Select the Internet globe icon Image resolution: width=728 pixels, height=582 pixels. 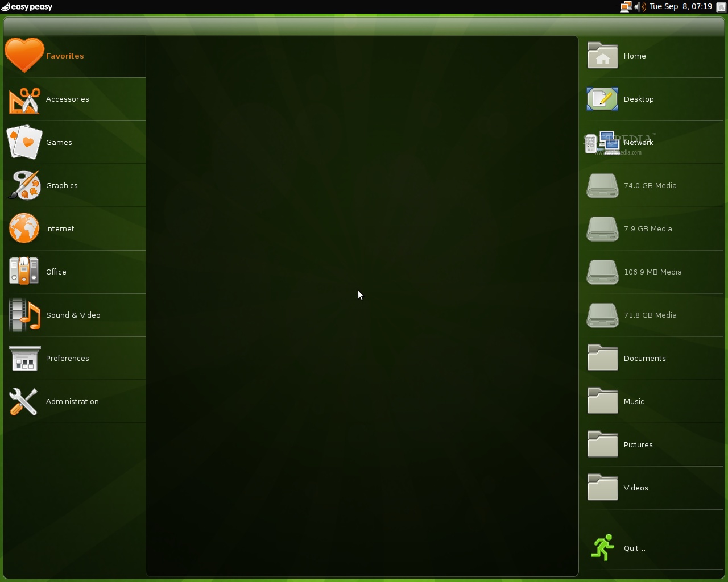[x=24, y=228]
